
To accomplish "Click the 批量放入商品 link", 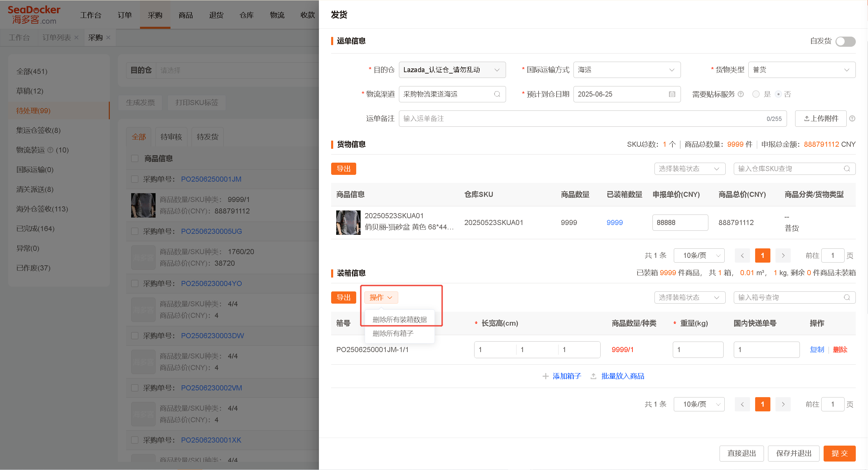I will pyautogui.click(x=623, y=376).
